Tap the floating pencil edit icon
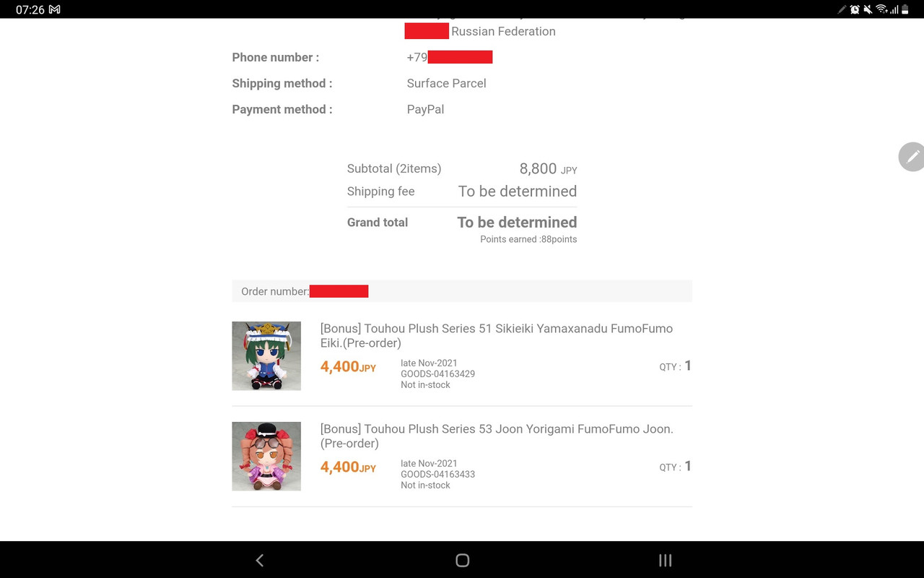Image resolution: width=924 pixels, height=578 pixels. [x=912, y=156]
